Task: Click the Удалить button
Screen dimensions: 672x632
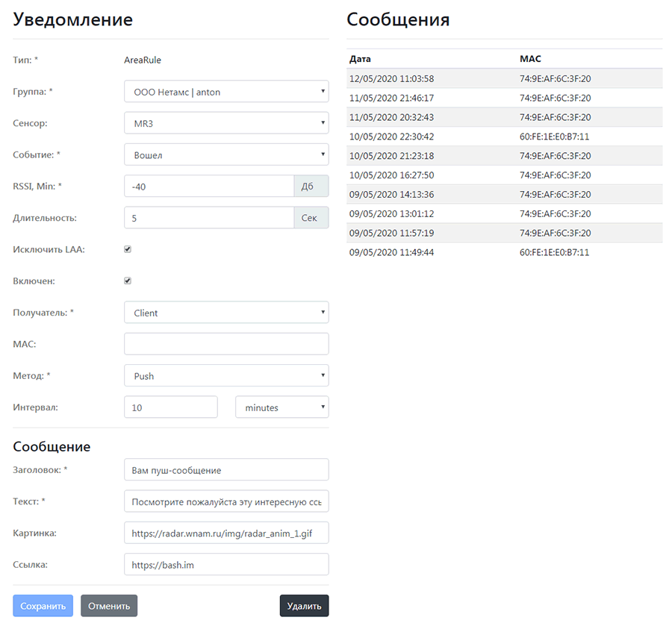Action: point(305,606)
